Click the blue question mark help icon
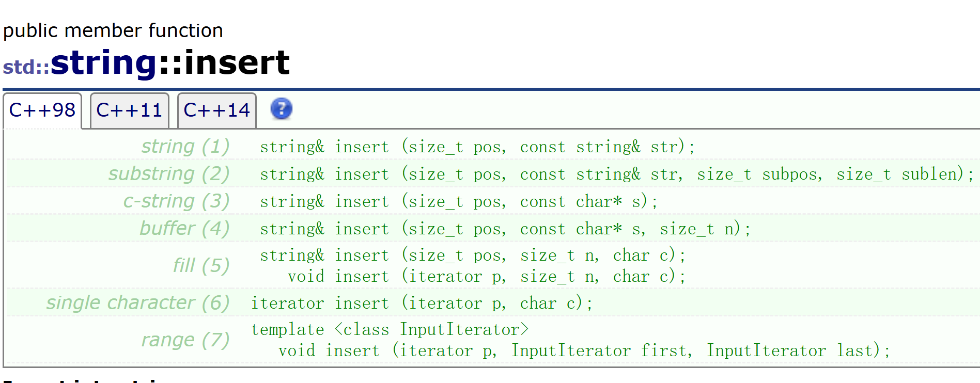 click(x=282, y=109)
